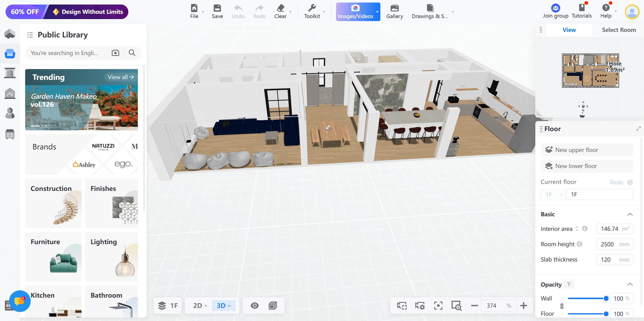The width and height of the screenshot is (644, 321).
Task: Toggle the visibility eye control
Action: point(255,305)
